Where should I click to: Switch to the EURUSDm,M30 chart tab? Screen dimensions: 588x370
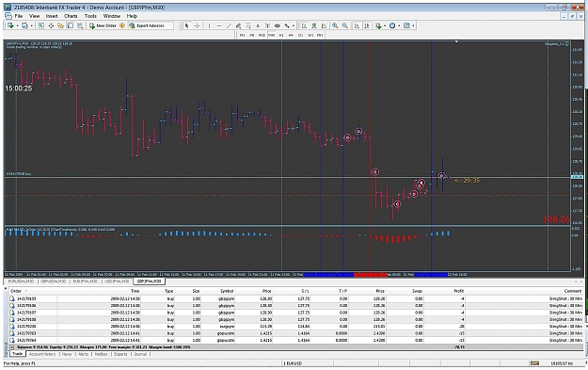point(21,282)
